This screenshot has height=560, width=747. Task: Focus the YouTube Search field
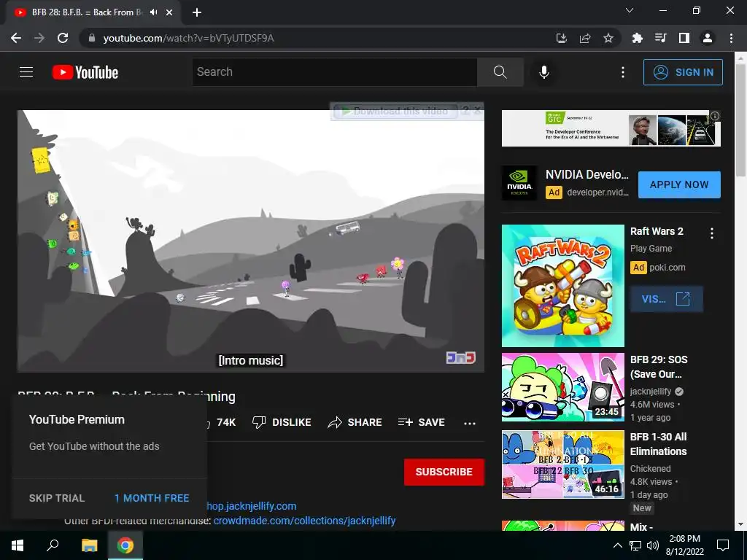334,72
